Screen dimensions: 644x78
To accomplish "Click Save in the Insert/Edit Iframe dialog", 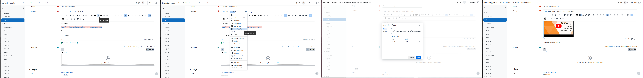I will point(418,57).
